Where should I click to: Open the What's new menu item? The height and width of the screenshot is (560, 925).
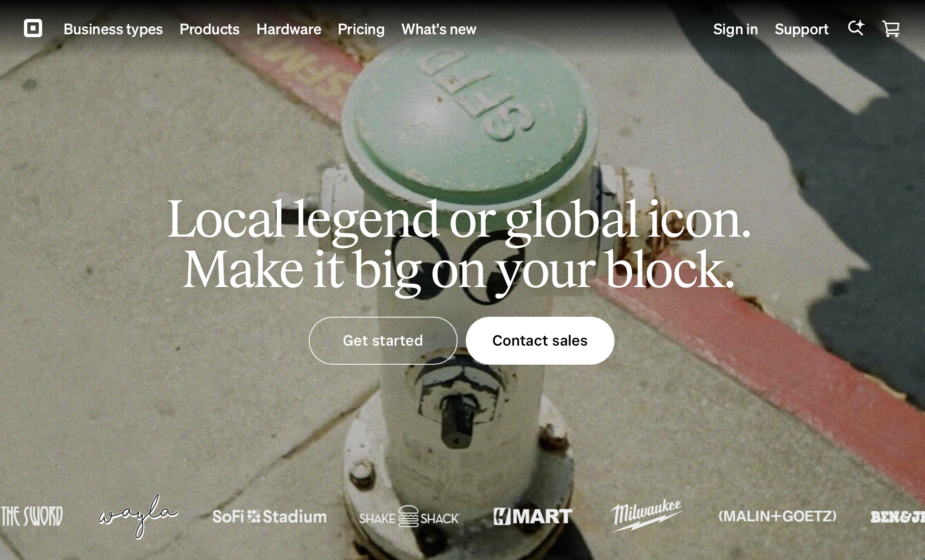click(x=439, y=29)
